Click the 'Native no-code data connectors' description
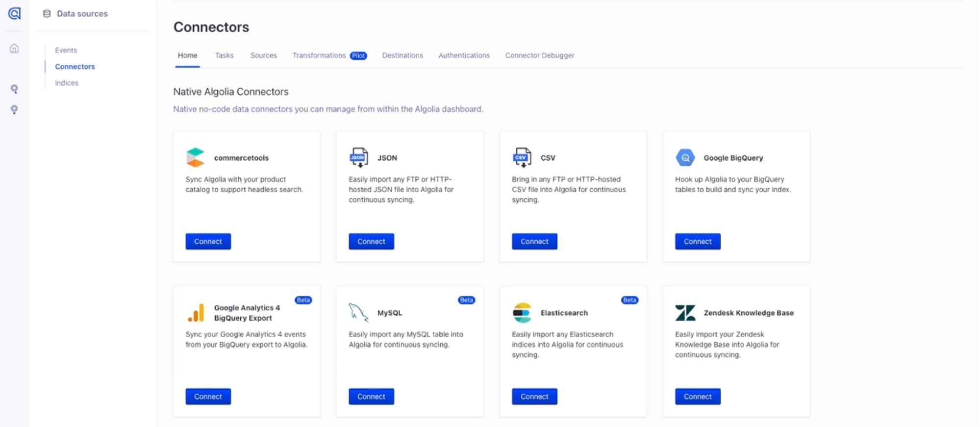Image resolution: width=980 pixels, height=427 pixels. (328, 109)
